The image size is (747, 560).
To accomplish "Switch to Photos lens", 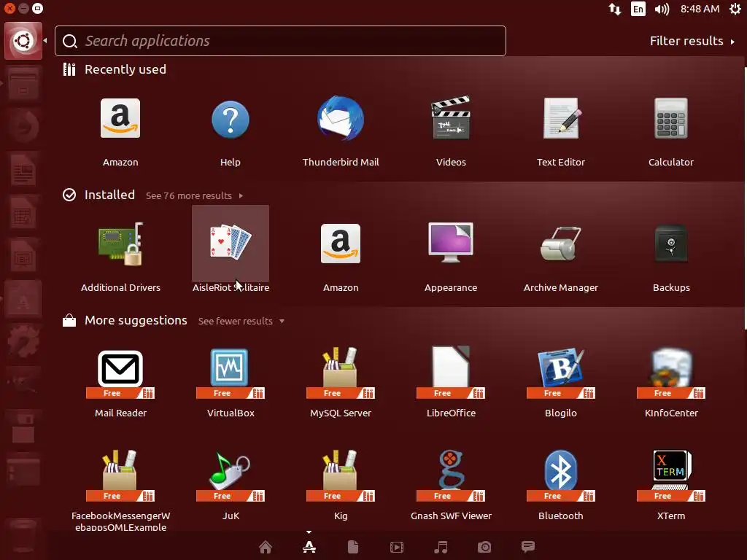I will click(484, 547).
